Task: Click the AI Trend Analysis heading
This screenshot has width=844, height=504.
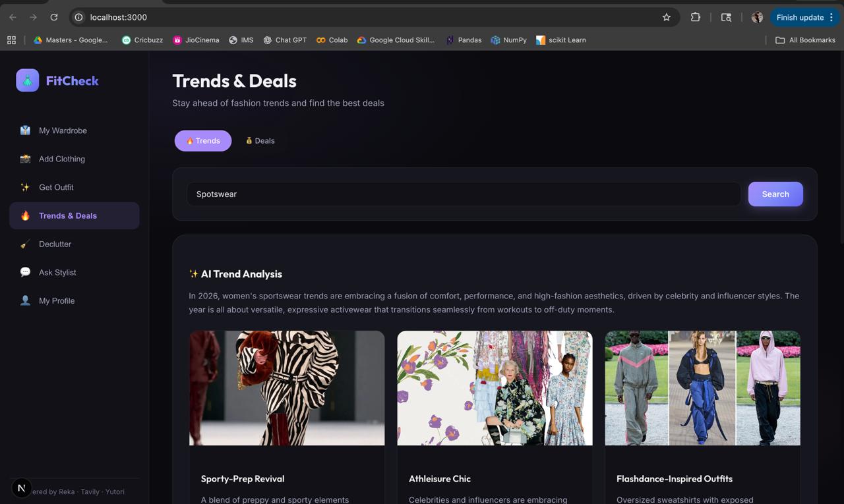Action: tap(235, 274)
